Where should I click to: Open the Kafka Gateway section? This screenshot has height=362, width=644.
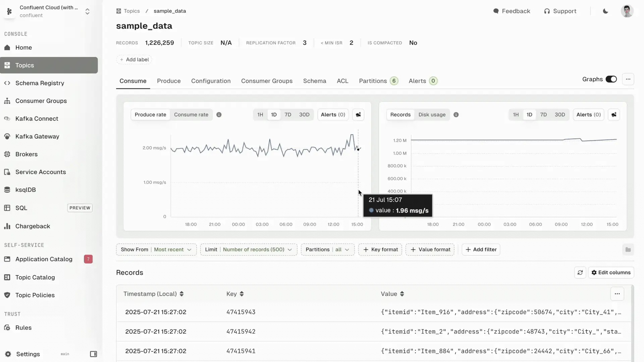(37, 136)
